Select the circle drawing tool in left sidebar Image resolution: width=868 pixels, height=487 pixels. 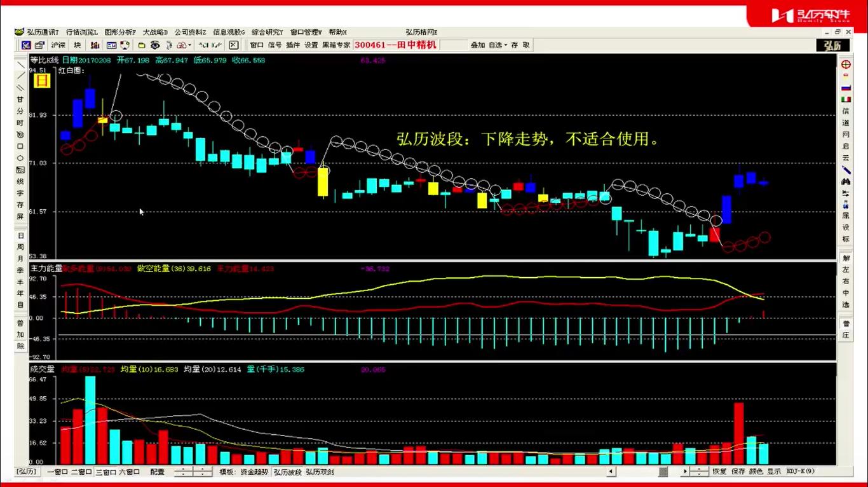click(x=20, y=158)
